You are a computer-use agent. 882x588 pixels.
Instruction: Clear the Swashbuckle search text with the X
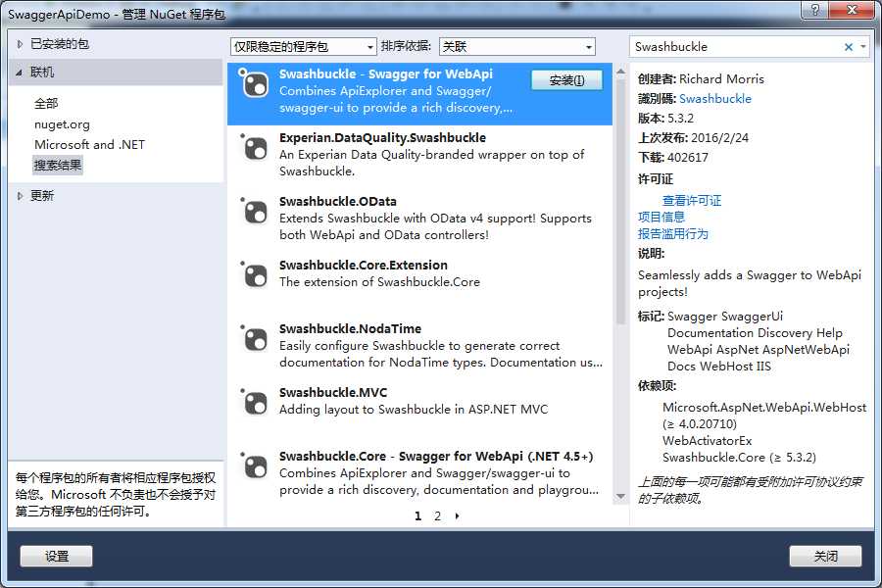click(849, 47)
